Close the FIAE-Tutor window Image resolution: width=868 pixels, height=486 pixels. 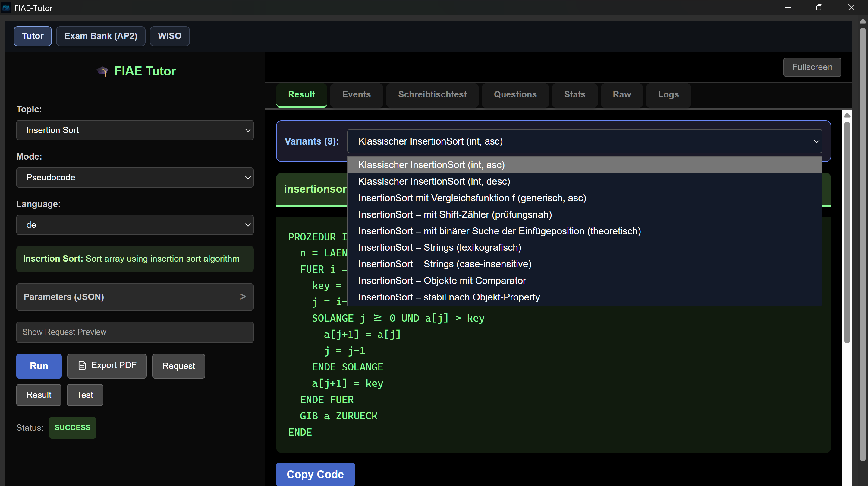[x=851, y=8]
